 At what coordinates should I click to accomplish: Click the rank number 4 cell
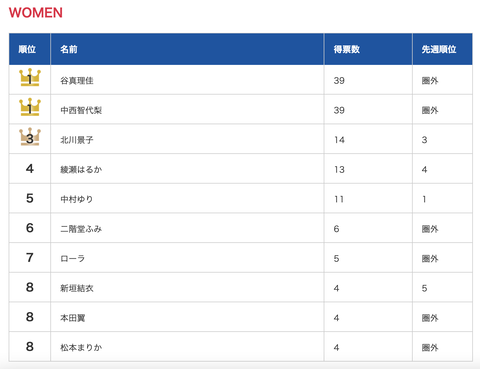point(30,169)
